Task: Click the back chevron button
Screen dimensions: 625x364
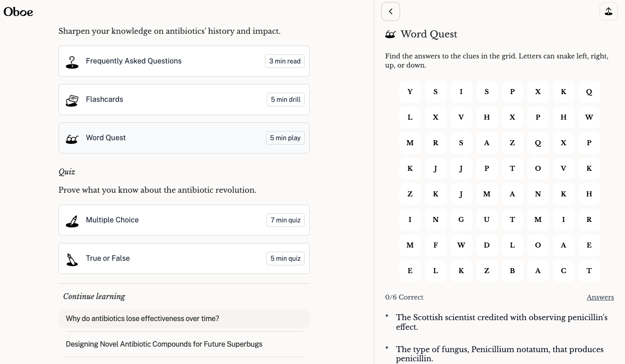Action: [x=391, y=12]
